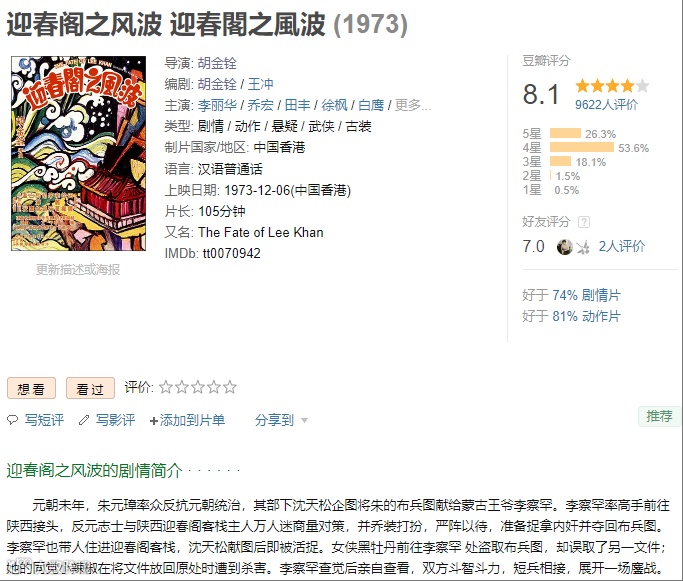The width and height of the screenshot is (683, 581).
Task: Click the speech bubble icon for 写短评
Action: click(13, 420)
